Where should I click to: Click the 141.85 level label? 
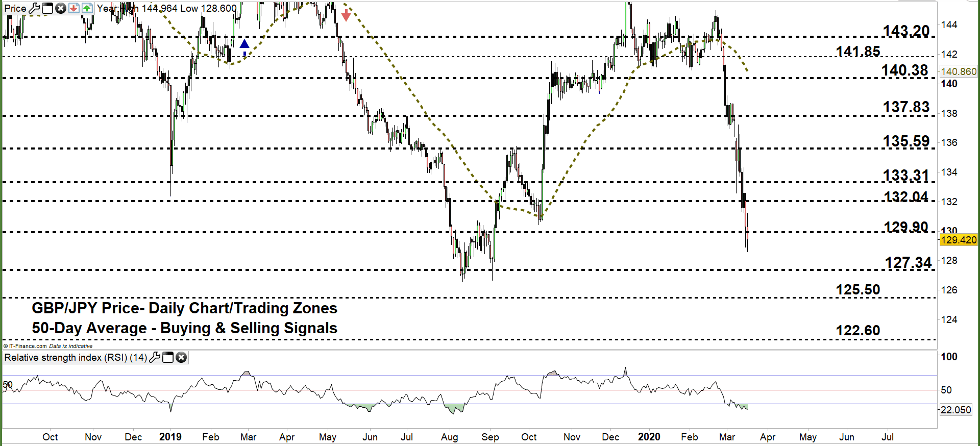pyautogui.click(x=858, y=51)
